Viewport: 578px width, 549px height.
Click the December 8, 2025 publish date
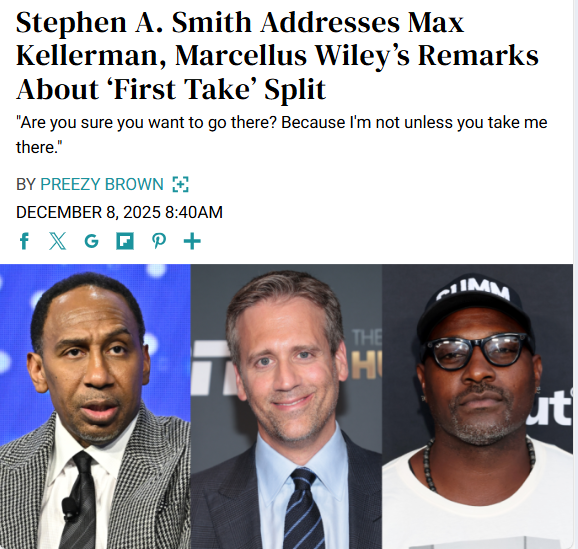click(x=88, y=212)
